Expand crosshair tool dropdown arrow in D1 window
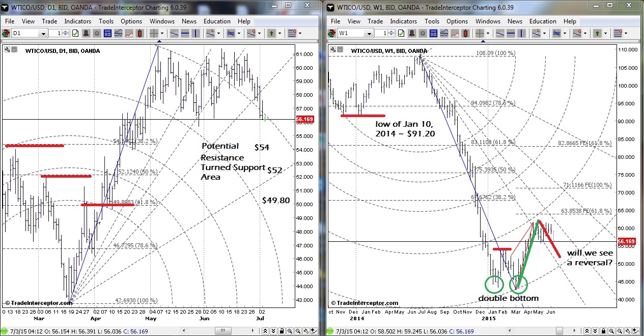This screenshot has width=644, height=336. 162,33
